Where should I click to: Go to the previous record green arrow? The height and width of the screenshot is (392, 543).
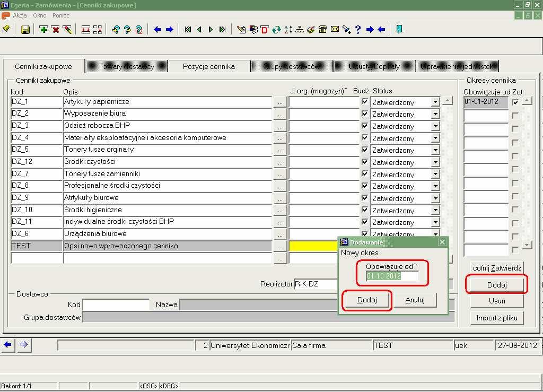click(x=199, y=29)
